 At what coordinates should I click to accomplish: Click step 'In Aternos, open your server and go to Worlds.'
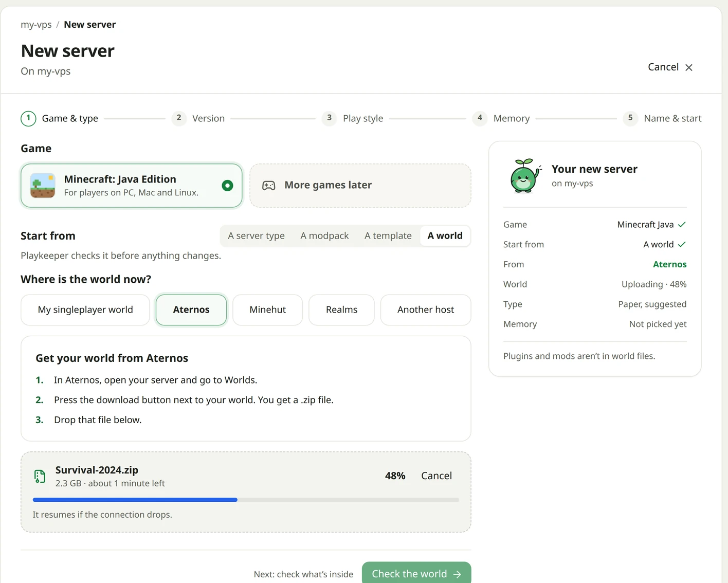pyautogui.click(x=156, y=380)
